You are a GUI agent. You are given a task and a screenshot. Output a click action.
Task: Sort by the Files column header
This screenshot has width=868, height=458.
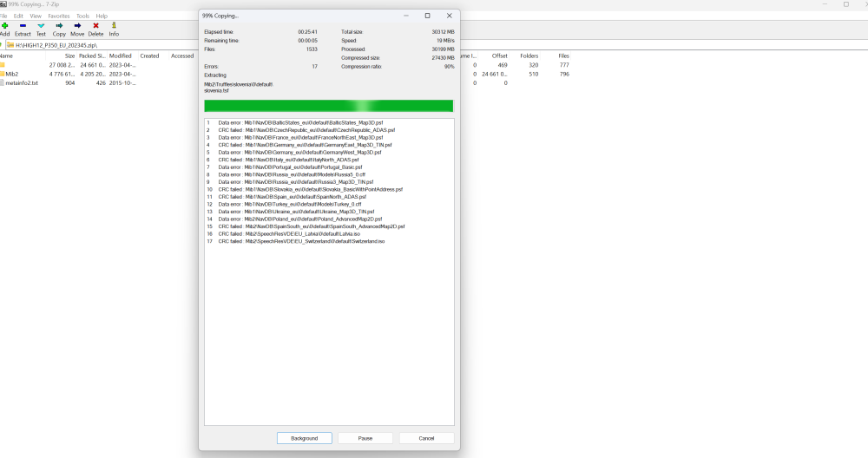[563, 56]
